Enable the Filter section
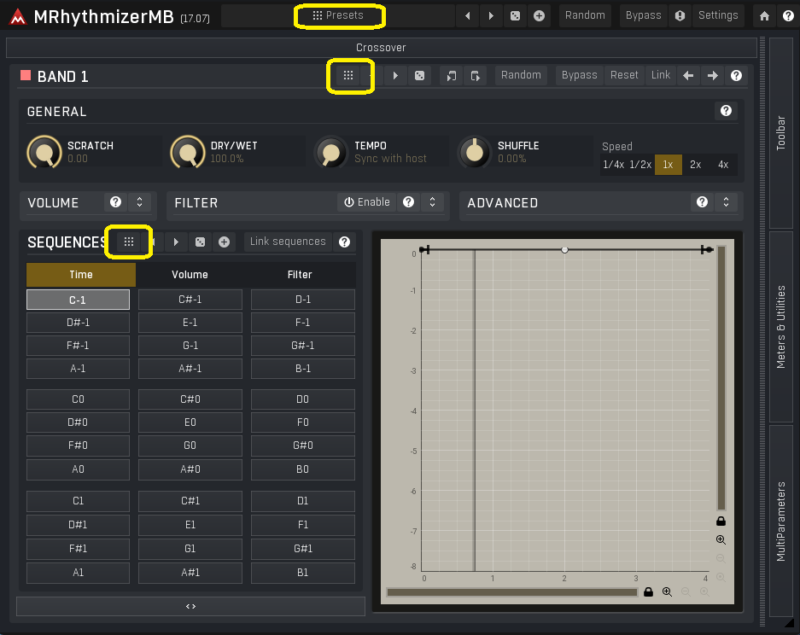 366,202
